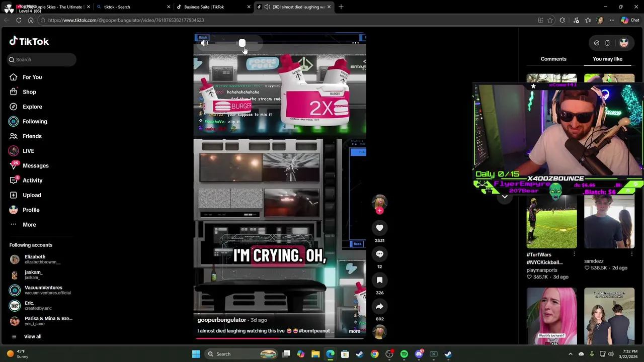Screen dimensions: 644x362
Task: Open browser settings and more menu
Action: click(612, 20)
